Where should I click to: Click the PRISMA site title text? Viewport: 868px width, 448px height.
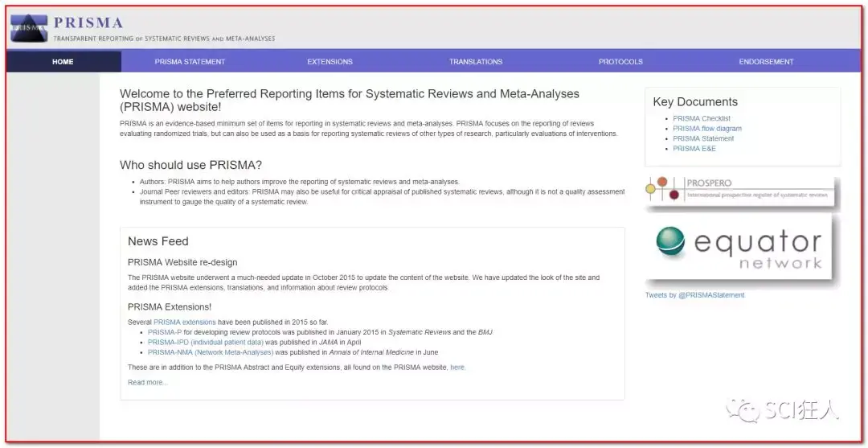(88, 23)
